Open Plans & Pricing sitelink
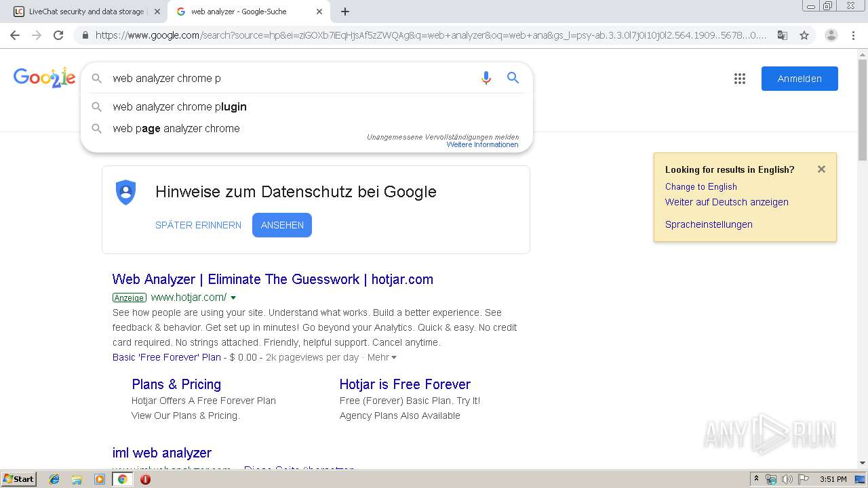The image size is (868, 488). 176,384
